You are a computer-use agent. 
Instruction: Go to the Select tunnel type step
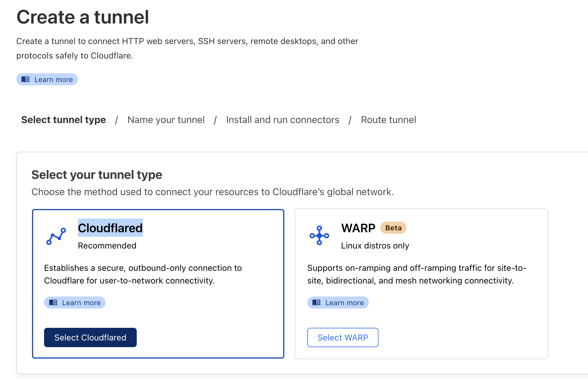click(64, 120)
